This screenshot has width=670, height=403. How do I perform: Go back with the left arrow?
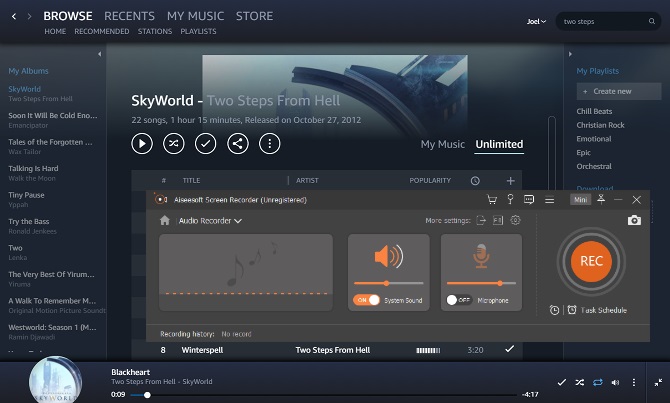(x=14, y=16)
